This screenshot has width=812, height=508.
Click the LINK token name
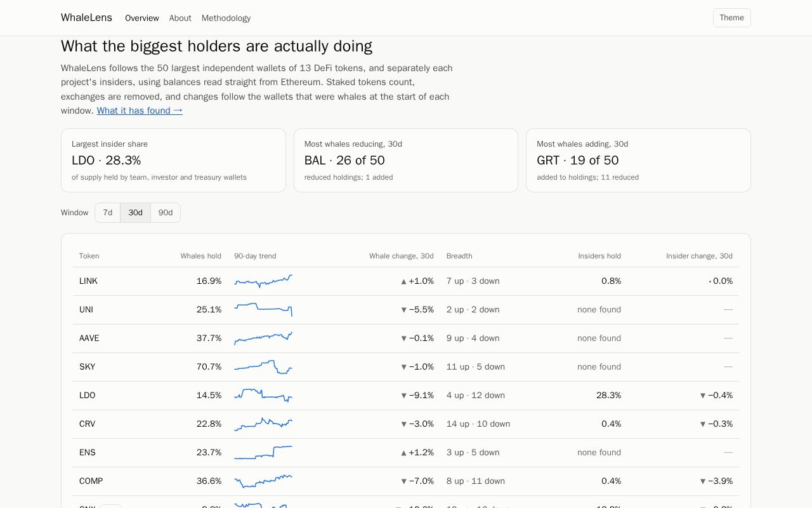tap(88, 281)
